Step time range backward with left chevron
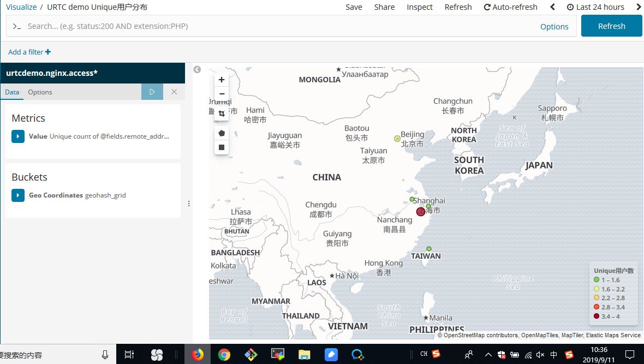This screenshot has height=364, width=644. [552, 7]
